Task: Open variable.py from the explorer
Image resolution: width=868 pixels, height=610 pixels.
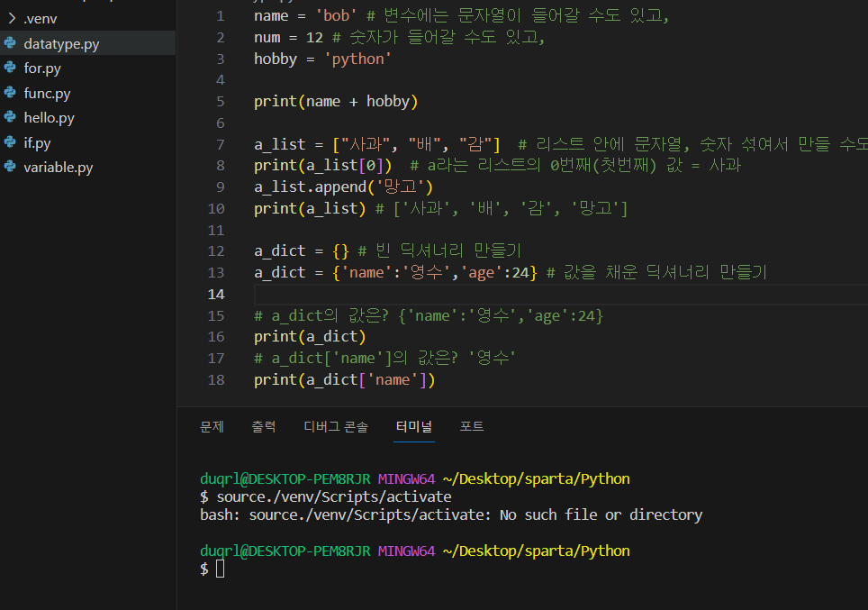Action: (59, 168)
